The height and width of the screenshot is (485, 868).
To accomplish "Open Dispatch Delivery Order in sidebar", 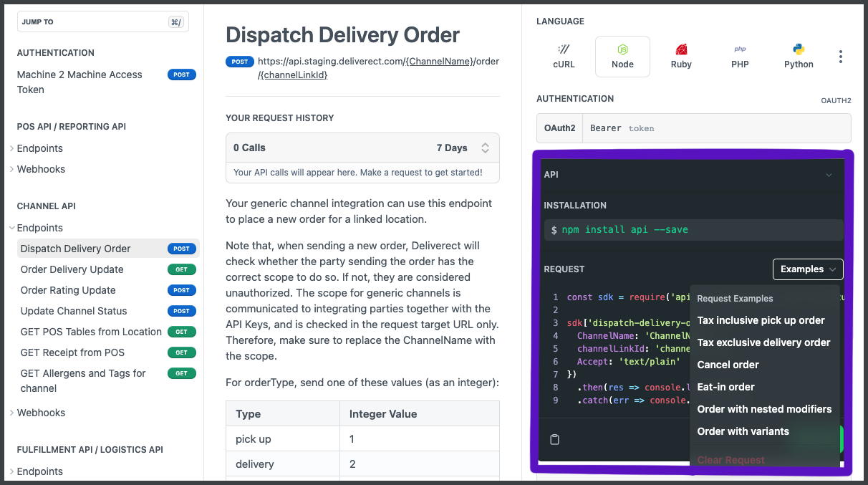I will tap(107, 249).
